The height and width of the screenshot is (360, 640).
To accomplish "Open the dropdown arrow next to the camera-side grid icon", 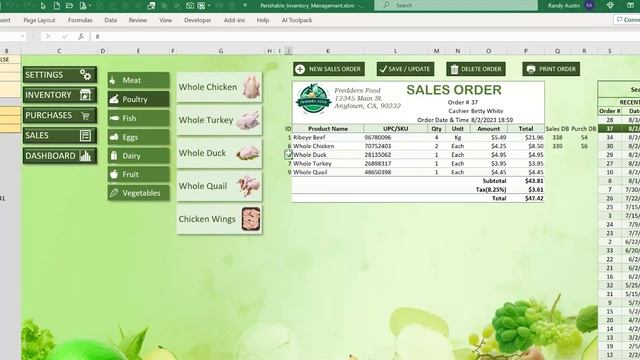I will pos(209,6).
